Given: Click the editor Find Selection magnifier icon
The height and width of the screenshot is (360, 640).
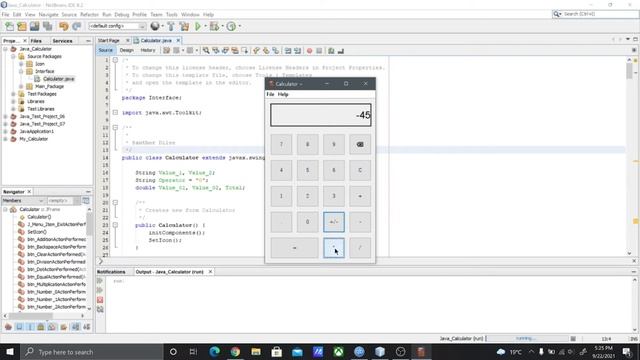Looking at the screenshot, I should coord(206,51).
